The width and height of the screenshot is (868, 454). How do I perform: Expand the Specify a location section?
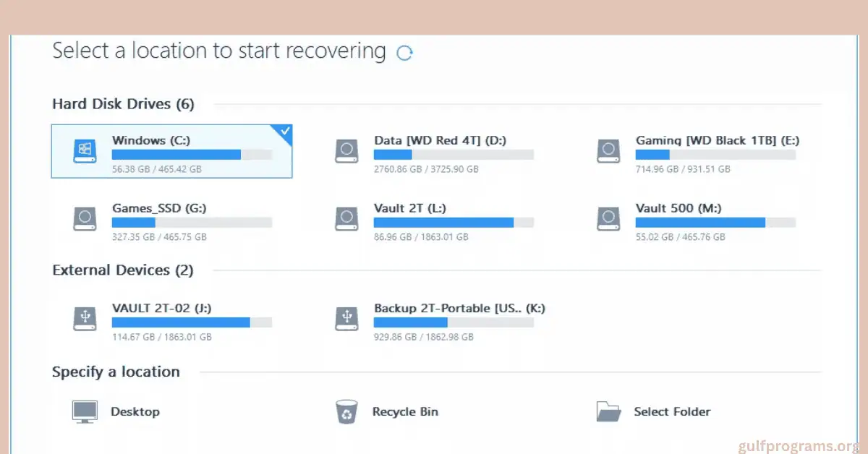(116, 372)
